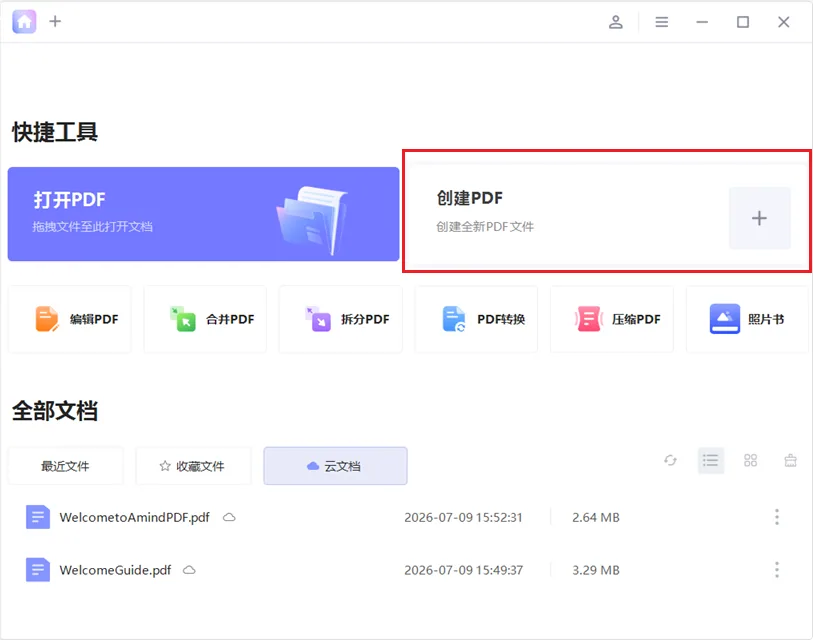
Task: Close the application window
Action: [x=783, y=22]
